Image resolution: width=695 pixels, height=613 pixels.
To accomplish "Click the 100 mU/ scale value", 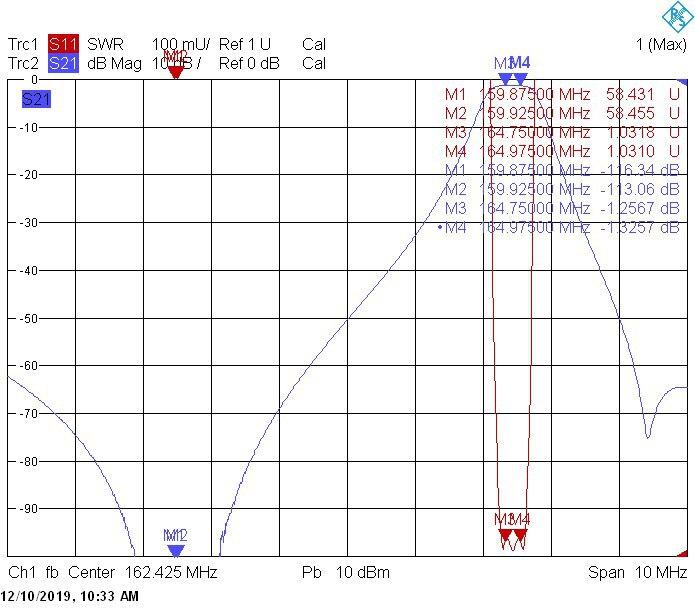I will point(181,44).
